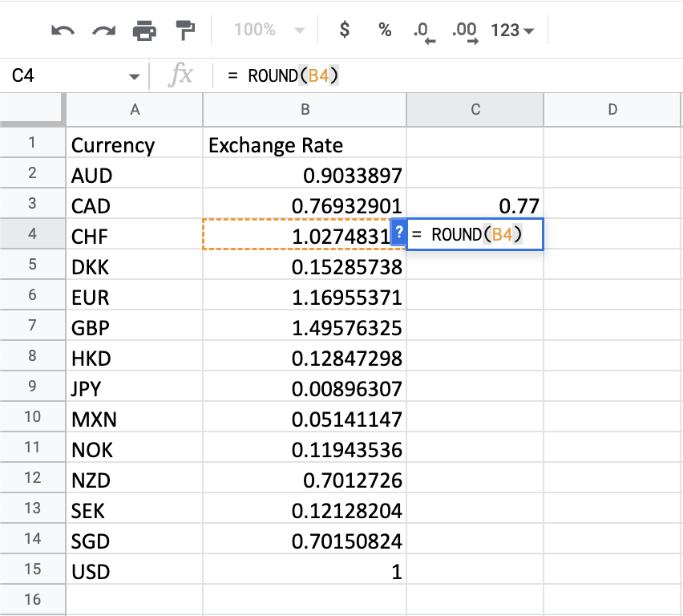The height and width of the screenshot is (616, 683).
Task: Click the cell with value 0.11943536
Action: click(305, 448)
